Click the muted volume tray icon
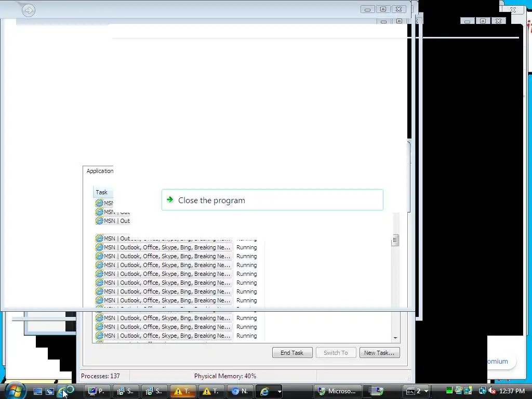This screenshot has height=399, width=532. tap(493, 391)
